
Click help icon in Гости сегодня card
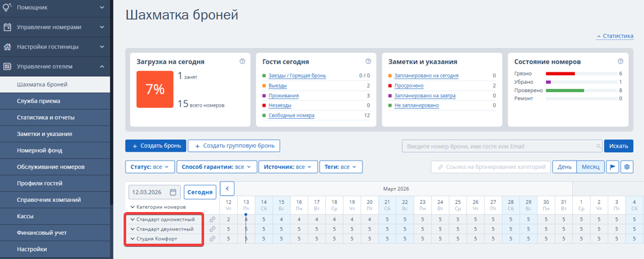(368, 62)
